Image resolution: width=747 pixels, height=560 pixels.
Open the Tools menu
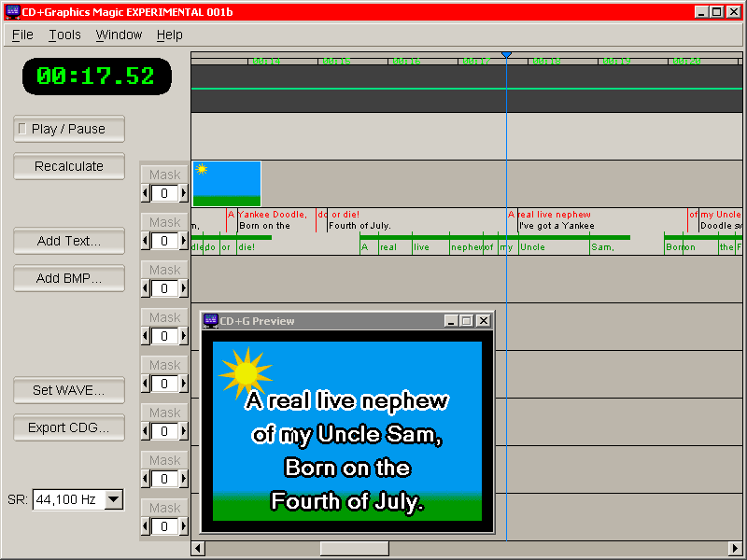[x=64, y=35]
